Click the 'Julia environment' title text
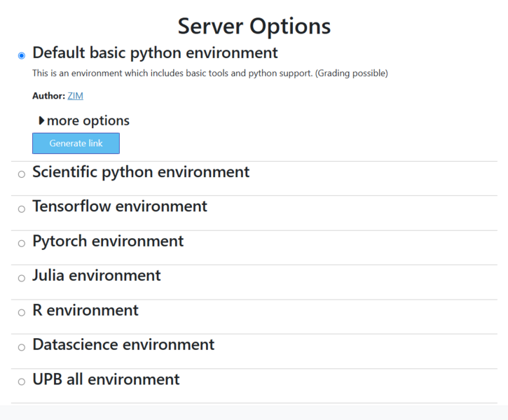 tap(97, 275)
